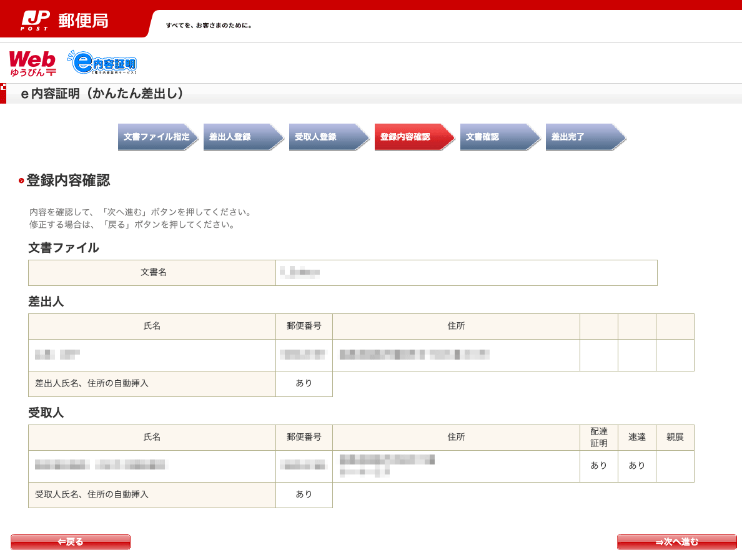
Task: Click the 住所 header in 受取人 table
Action: 456,437
